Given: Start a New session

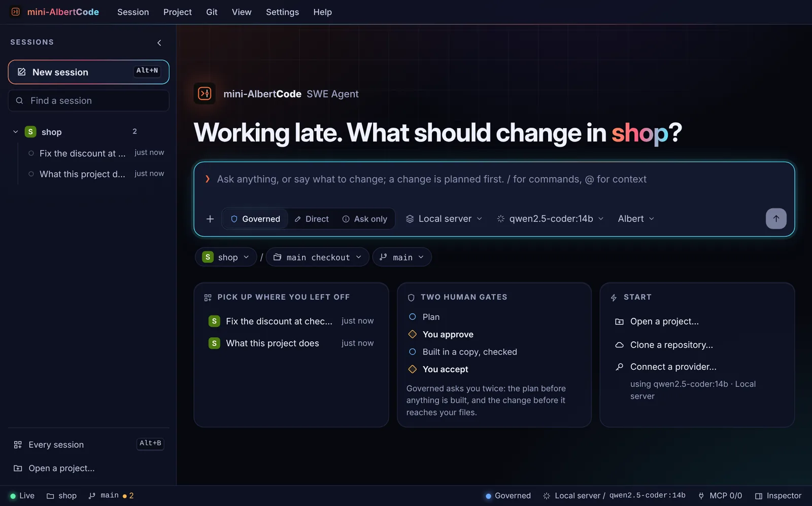Looking at the screenshot, I should (x=88, y=72).
